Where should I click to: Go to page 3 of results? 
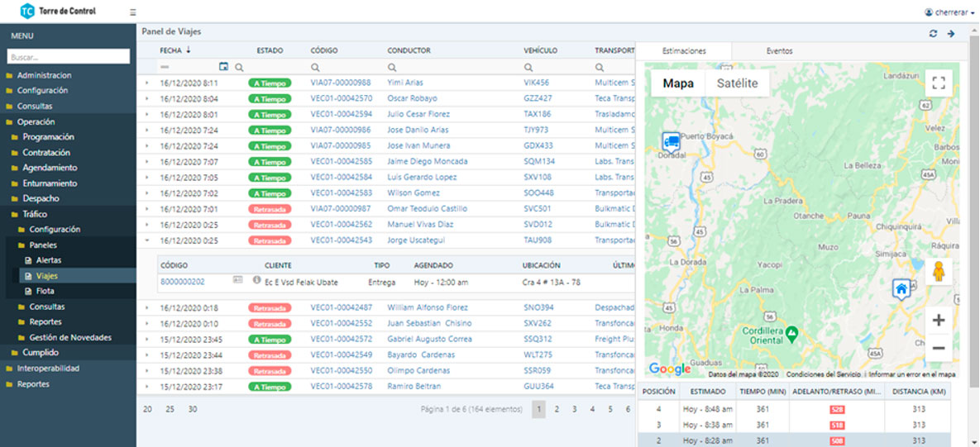point(574,409)
